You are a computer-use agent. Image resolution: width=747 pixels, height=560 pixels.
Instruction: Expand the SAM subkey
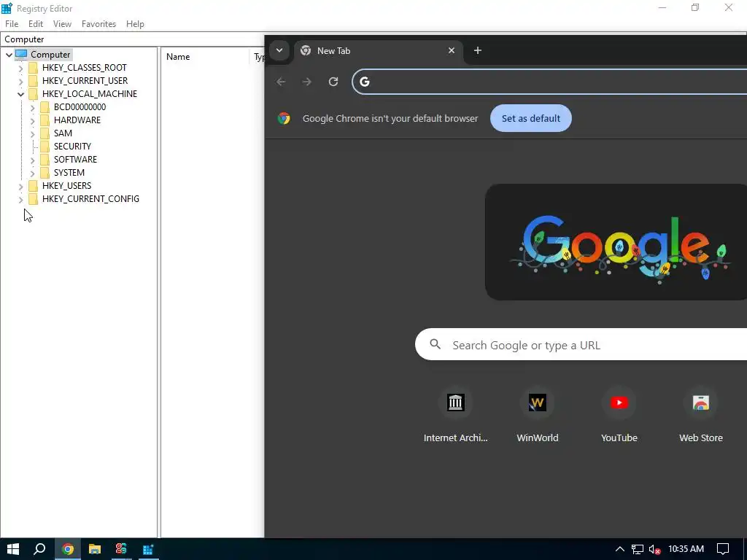pos(32,134)
